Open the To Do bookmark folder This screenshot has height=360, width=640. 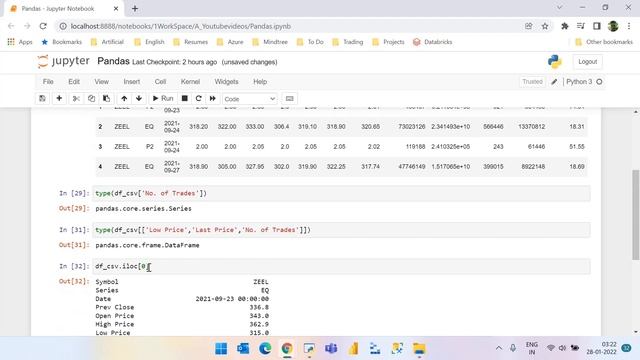pos(310,42)
